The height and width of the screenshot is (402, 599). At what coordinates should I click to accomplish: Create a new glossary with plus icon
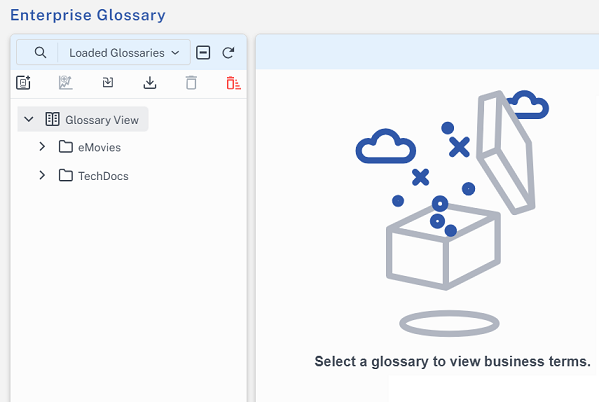(23, 83)
